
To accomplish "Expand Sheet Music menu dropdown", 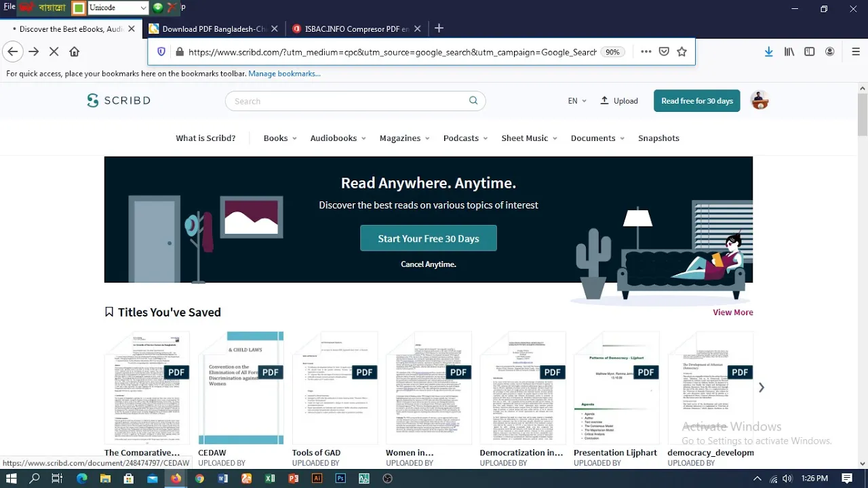I will 529,138.
